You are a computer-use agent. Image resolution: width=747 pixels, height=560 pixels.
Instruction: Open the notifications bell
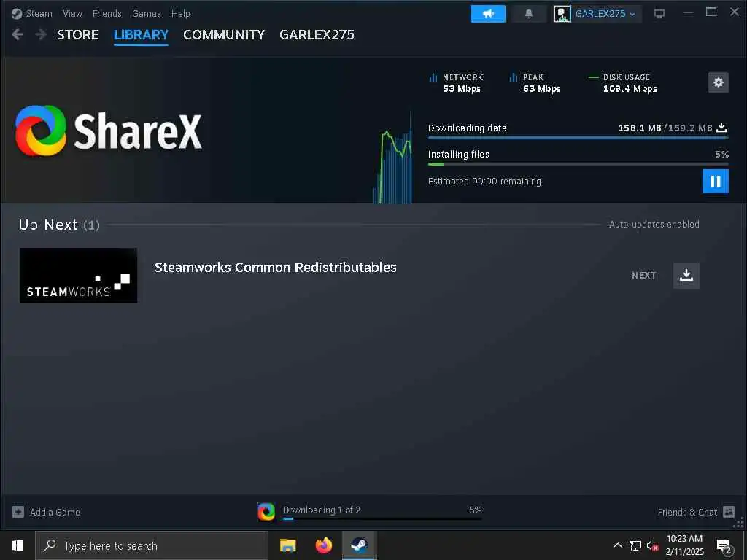pos(528,14)
